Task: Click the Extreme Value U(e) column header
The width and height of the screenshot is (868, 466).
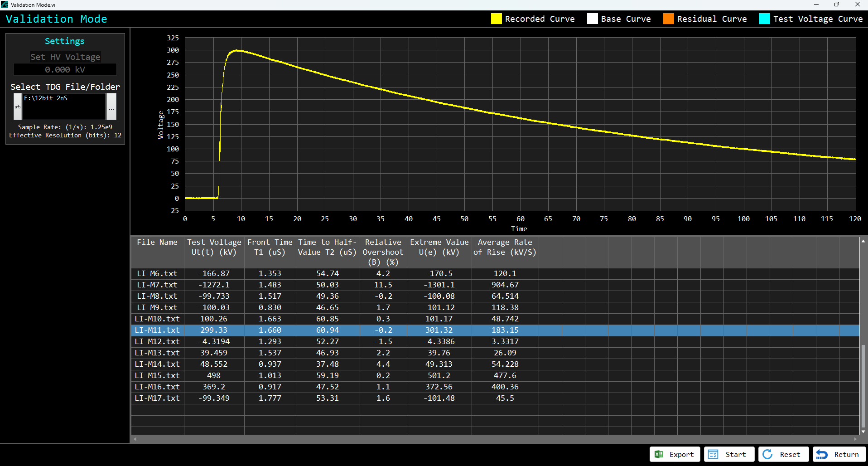Action: [x=439, y=252]
